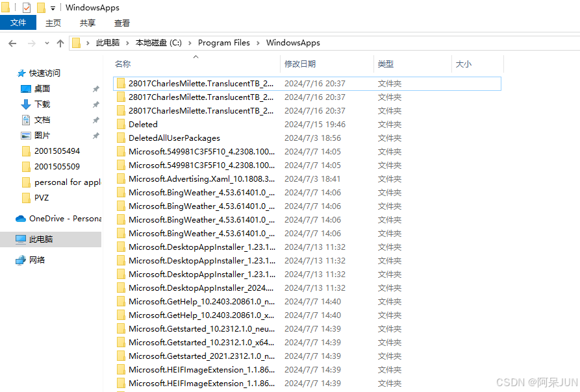Viewport: 580px width, 392px height.
Task: Click the date 2024/7/3 18:56
Action: click(312, 138)
